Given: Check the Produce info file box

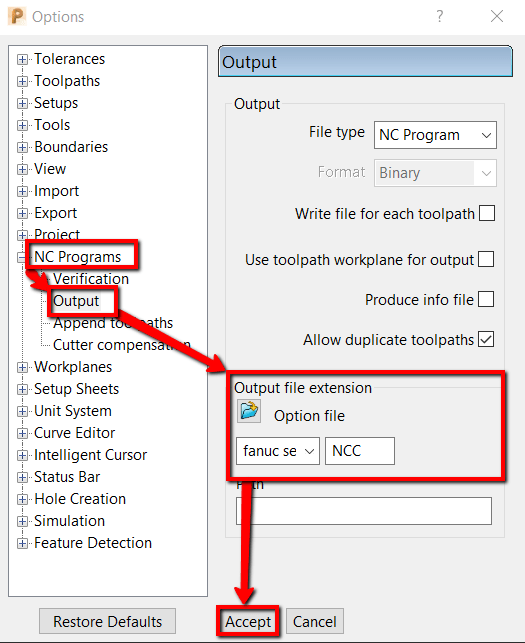Looking at the screenshot, I should click(x=486, y=299).
